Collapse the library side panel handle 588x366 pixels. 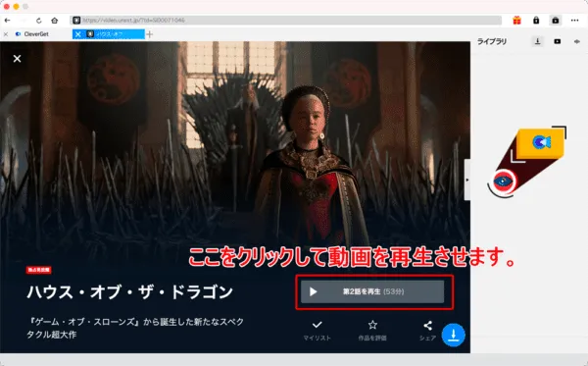tap(467, 180)
